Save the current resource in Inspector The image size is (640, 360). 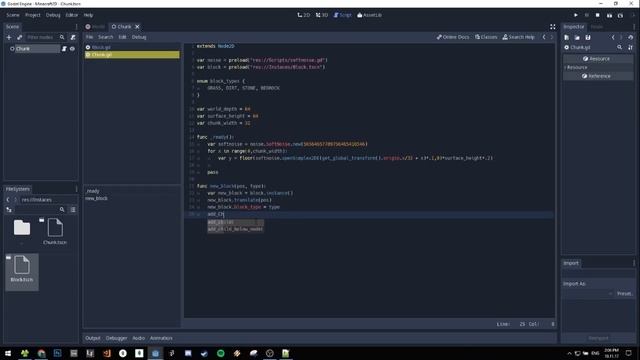click(x=588, y=37)
